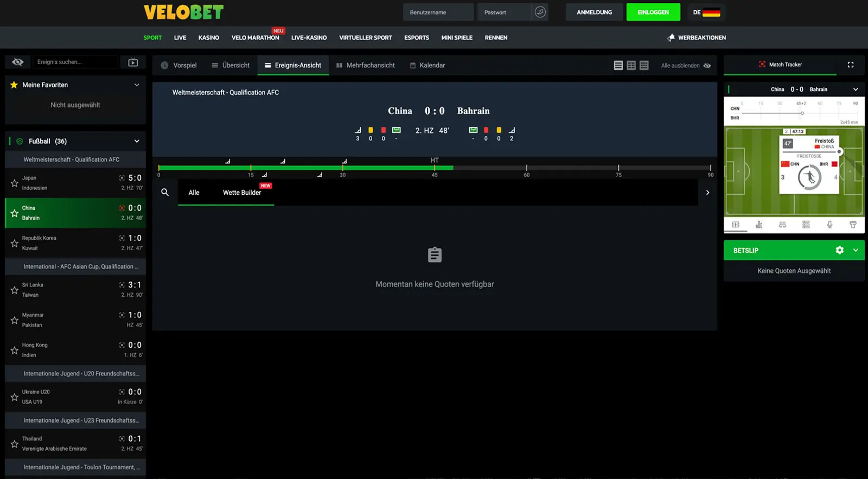Open the match tracker jersey lineup icon
This screenshot has width=868, height=479.
point(853,225)
